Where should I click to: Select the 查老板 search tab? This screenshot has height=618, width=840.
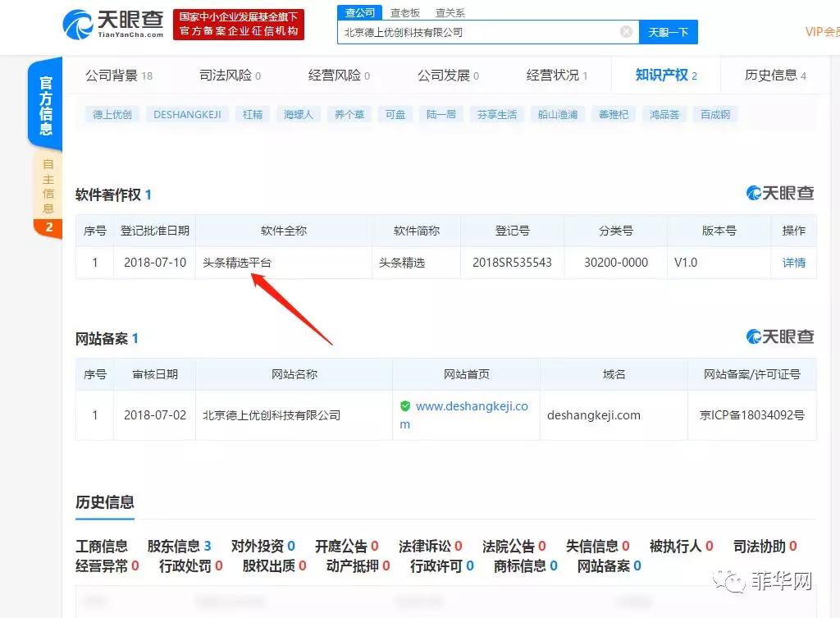point(404,13)
